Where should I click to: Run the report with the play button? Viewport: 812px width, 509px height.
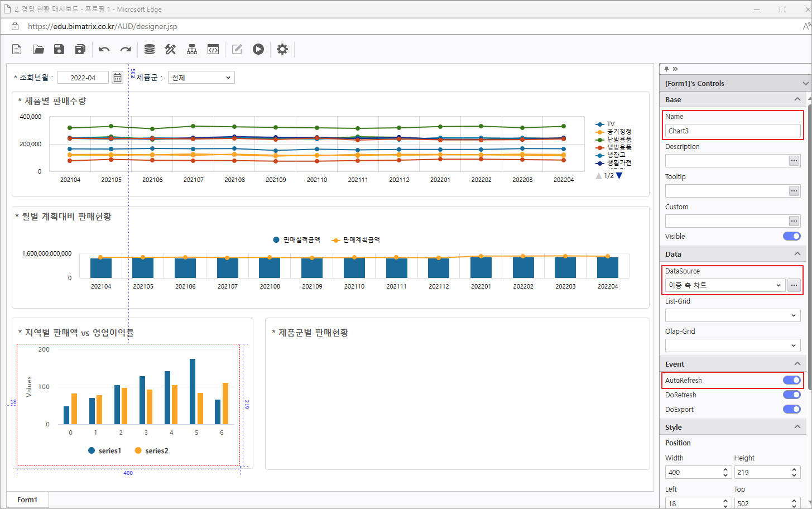coord(258,49)
